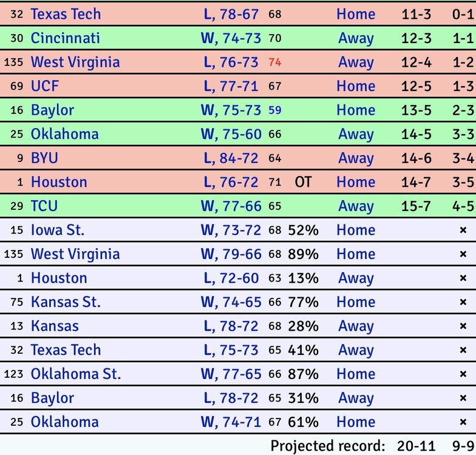This screenshot has width=476, height=455.
Task: Click the W, 73-72 predicted score
Action: pos(231,230)
